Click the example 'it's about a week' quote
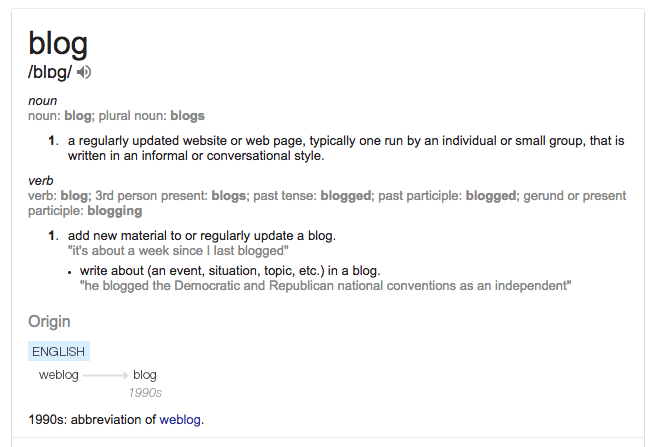The image size is (658, 447). pyautogui.click(x=178, y=250)
